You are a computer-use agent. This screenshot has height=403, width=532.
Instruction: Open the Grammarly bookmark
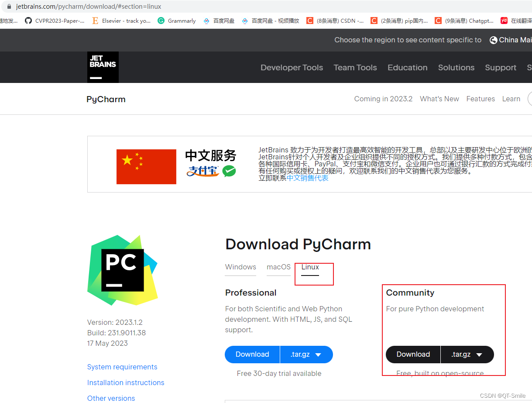(x=177, y=21)
